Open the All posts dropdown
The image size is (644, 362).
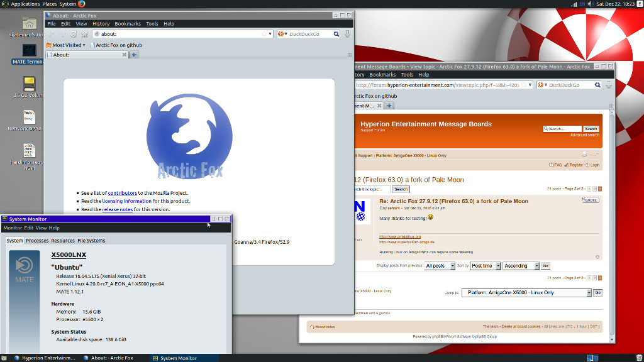click(440, 266)
